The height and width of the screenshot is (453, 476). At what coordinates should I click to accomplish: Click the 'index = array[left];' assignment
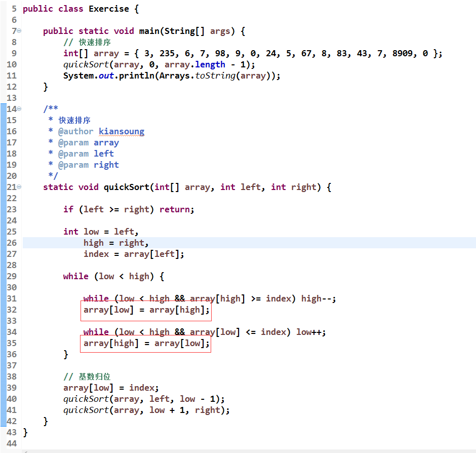(134, 254)
